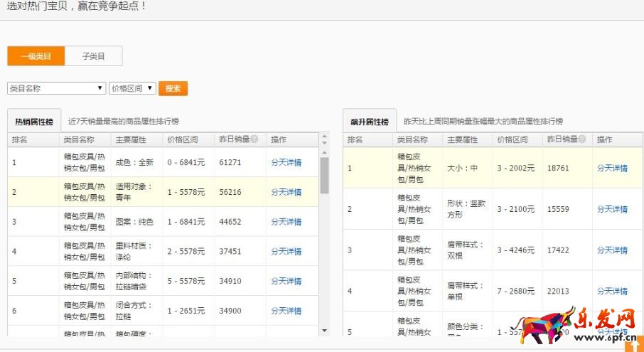The image size is (644, 352).
Task: Open 分天详情 for 肩带样式：单根 row
Action: 612,291
